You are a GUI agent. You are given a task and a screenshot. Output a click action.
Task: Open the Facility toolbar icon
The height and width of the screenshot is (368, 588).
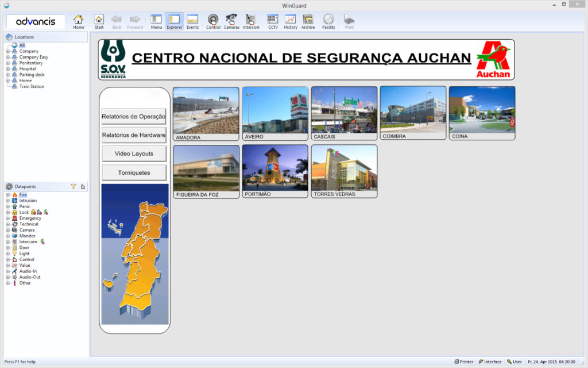pyautogui.click(x=328, y=21)
